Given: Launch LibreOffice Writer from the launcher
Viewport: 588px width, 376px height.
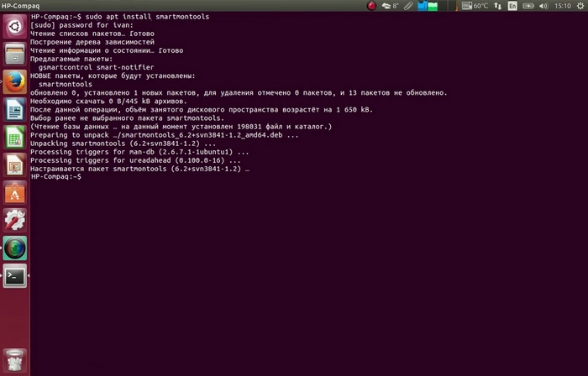Looking at the screenshot, I should pos(14,109).
